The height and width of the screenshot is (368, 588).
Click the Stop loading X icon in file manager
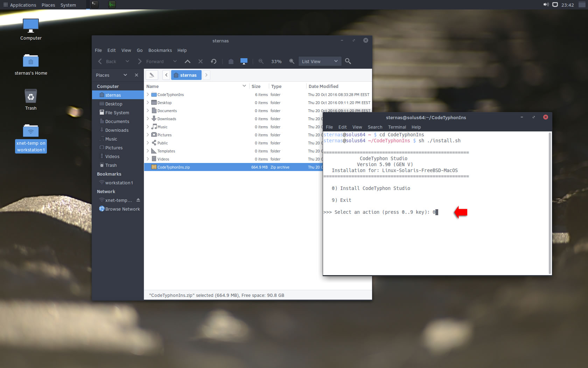click(x=201, y=61)
